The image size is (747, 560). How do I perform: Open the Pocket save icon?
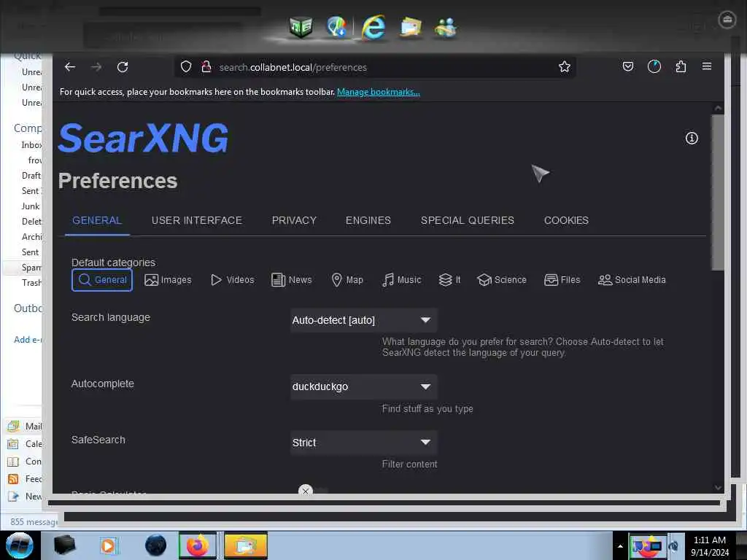click(x=628, y=67)
